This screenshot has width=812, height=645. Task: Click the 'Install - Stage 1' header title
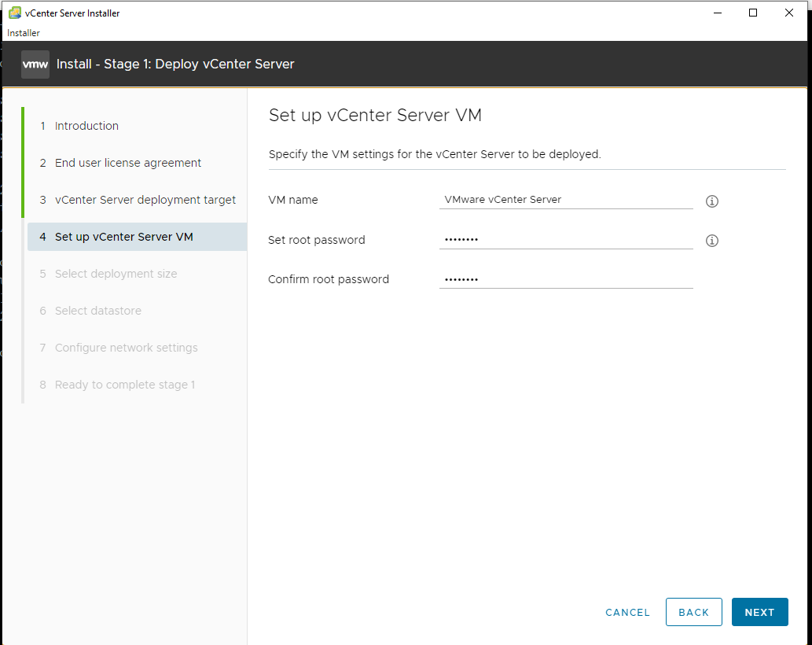point(175,64)
